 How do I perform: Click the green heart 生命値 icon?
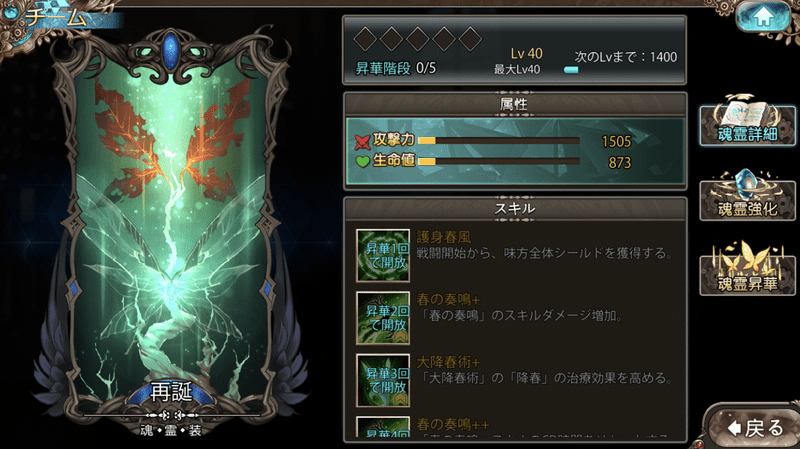tap(362, 162)
